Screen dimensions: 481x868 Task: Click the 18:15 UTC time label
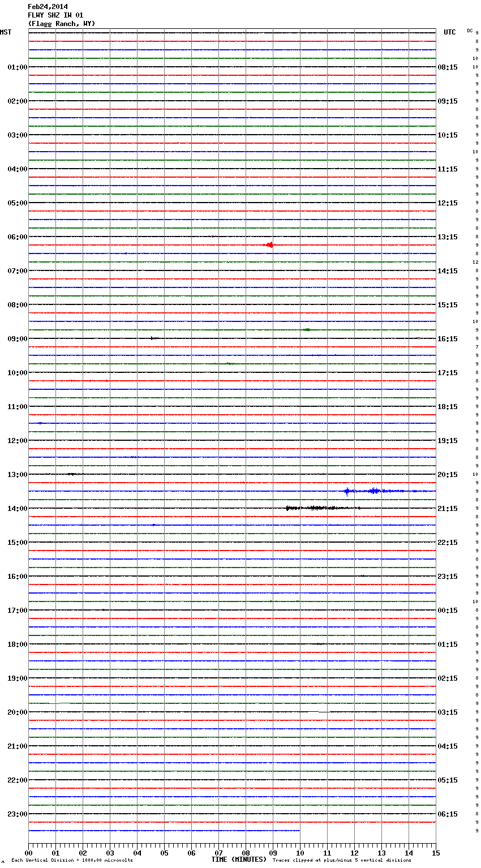[x=448, y=407]
